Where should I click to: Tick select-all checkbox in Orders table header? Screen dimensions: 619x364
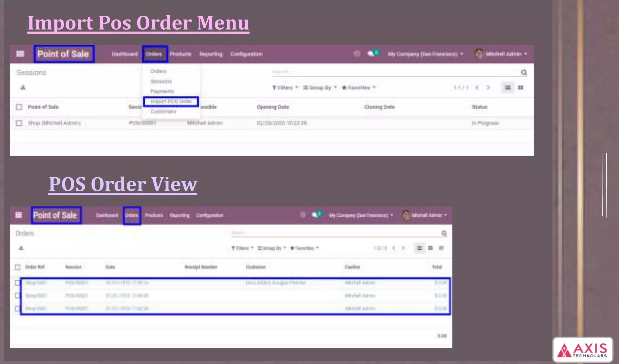[18, 267]
